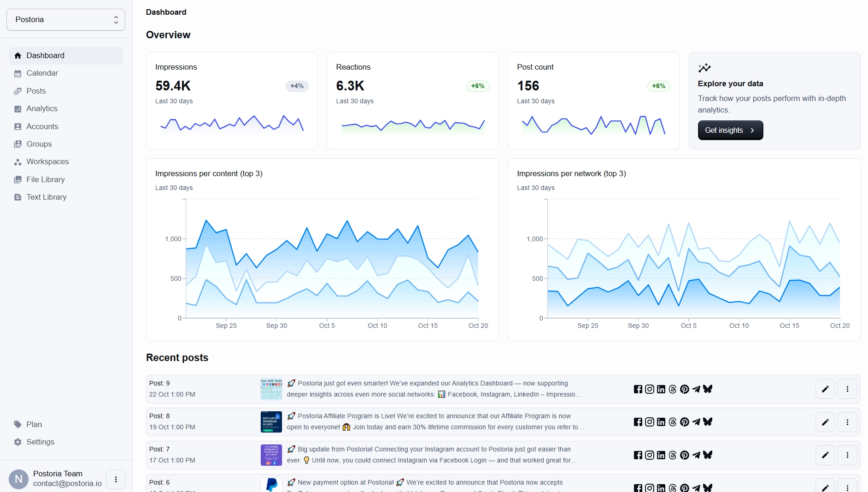Click the Pinterest icon on Post 7
Viewport: 868px width, 492px height.
(685, 455)
